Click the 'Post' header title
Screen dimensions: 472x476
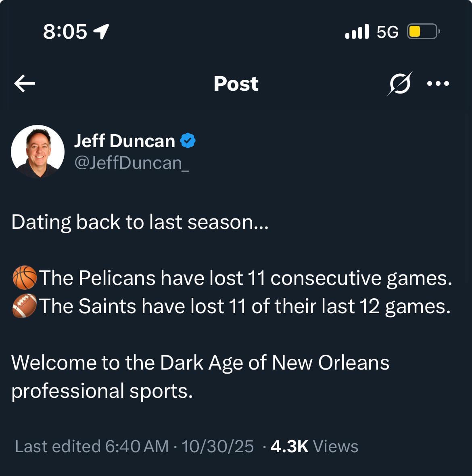(236, 84)
